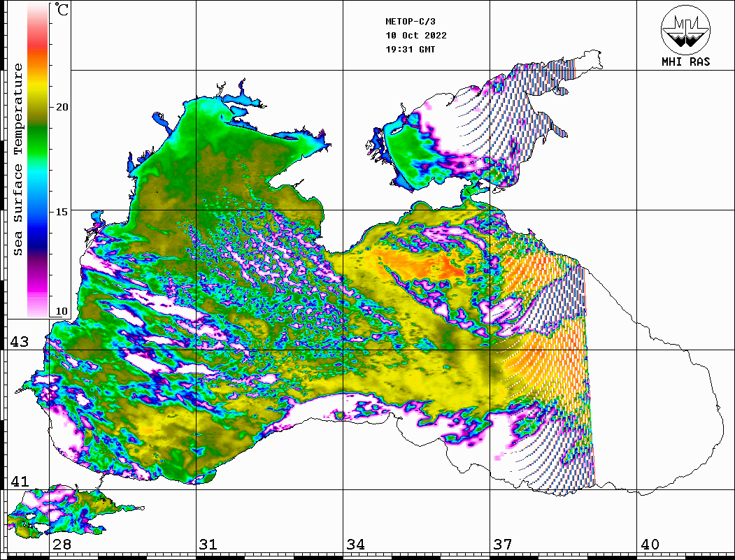The image size is (735, 560).
Task: Click the 'MHI RAS' label text
Action: 686,62
